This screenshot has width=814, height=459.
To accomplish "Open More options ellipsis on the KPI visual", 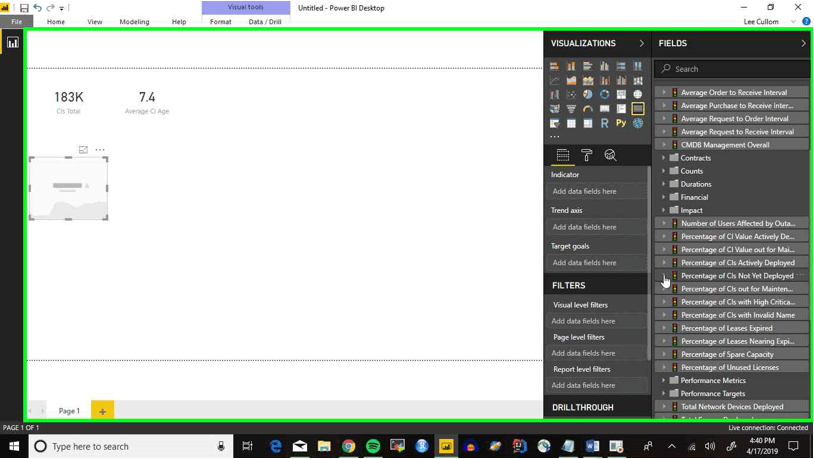I will tap(100, 150).
